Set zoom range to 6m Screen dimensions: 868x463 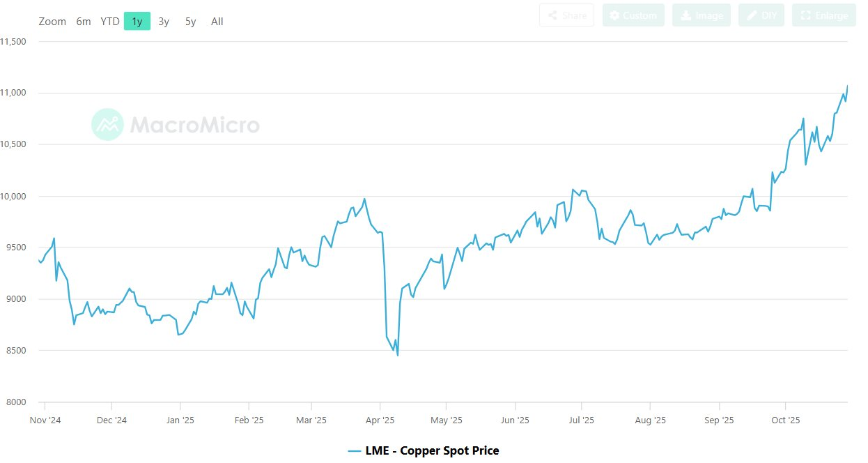(x=84, y=22)
